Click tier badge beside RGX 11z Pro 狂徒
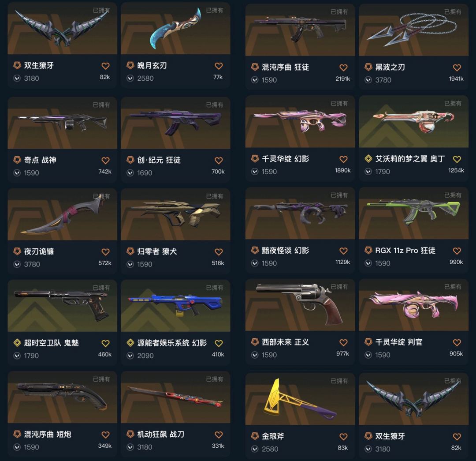 [368, 251]
